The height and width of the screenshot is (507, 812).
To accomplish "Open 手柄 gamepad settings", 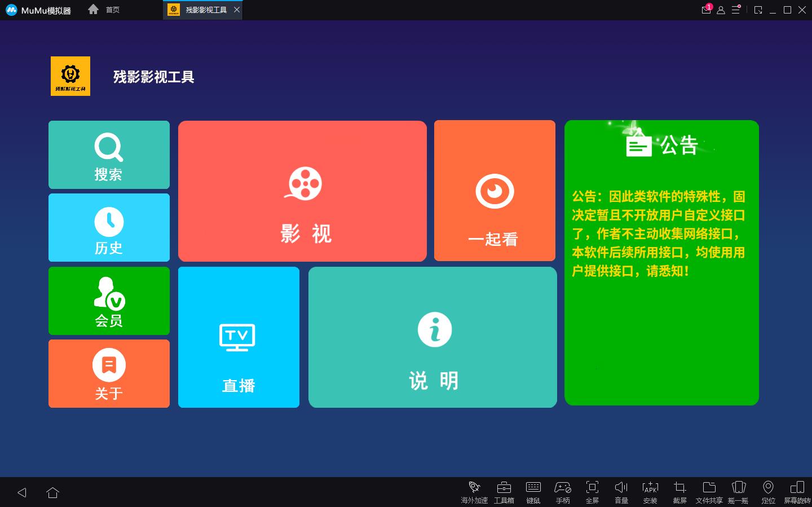I will (563, 492).
